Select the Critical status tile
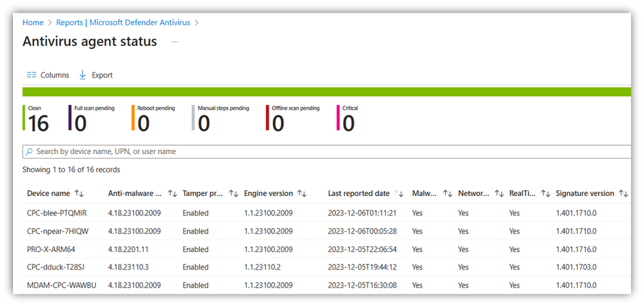 point(347,119)
